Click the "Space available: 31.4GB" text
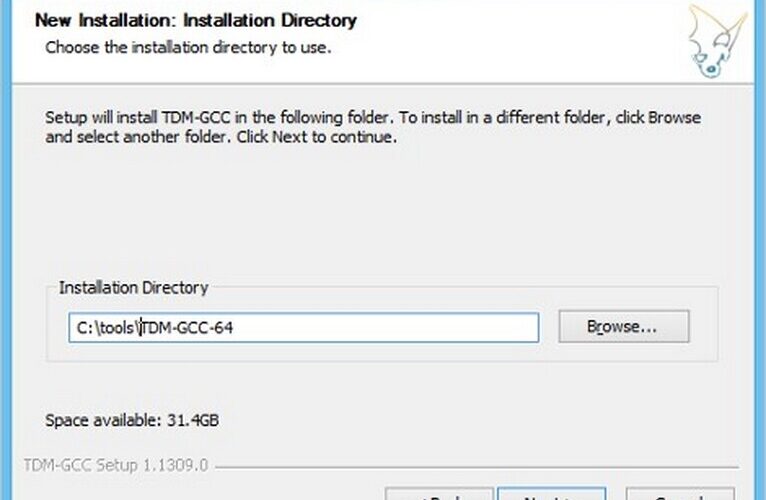The height and width of the screenshot is (500, 766). 132,420
